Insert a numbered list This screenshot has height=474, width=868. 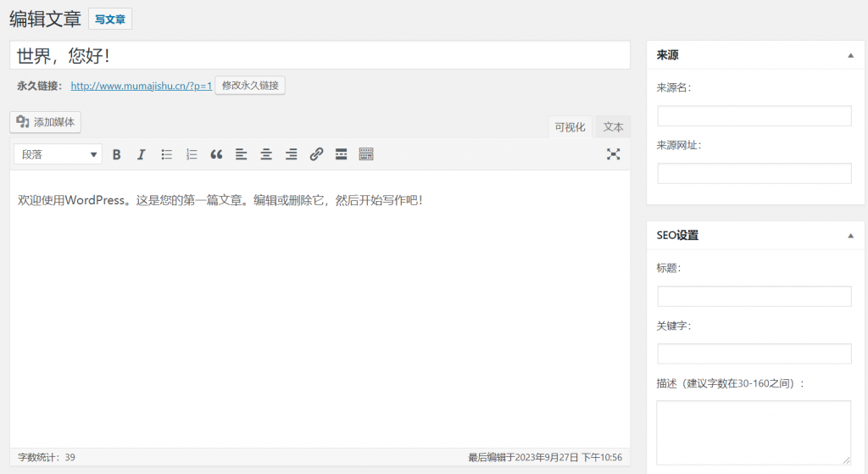pos(192,154)
